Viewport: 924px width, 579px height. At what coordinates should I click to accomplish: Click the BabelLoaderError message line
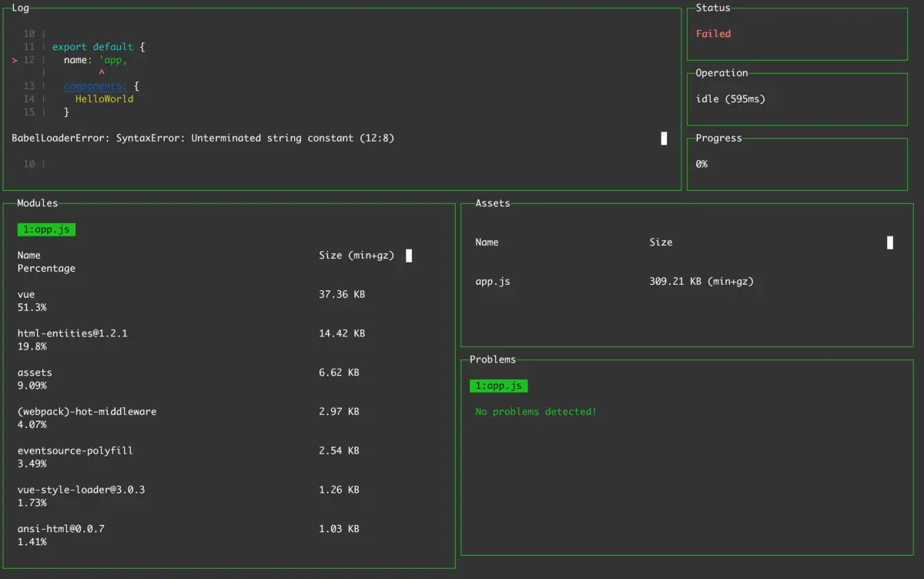click(x=204, y=138)
